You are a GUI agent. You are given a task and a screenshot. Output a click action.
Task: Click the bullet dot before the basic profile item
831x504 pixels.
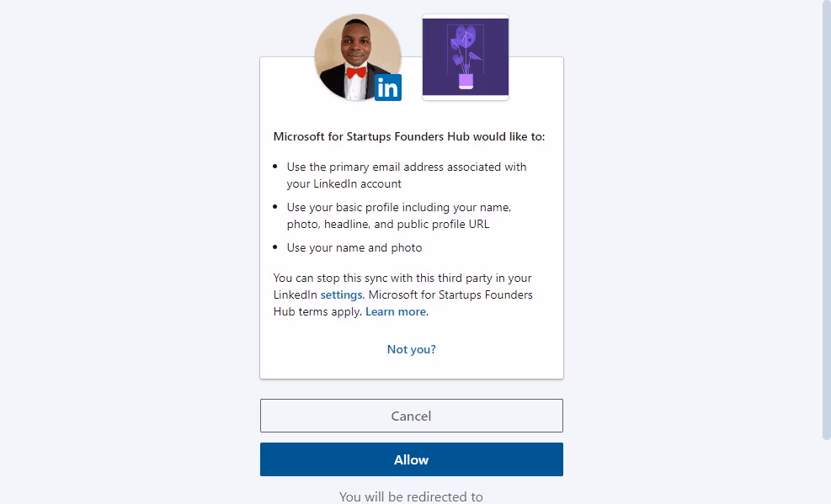pyautogui.click(x=275, y=207)
